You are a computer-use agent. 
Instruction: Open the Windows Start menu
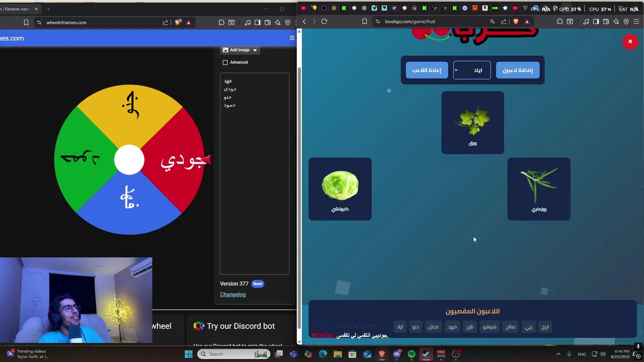[x=189, y=354]
